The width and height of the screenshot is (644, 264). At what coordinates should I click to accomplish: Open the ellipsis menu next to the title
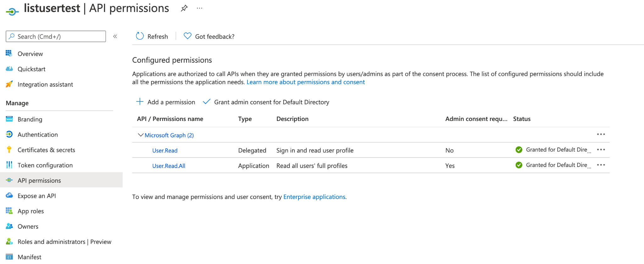pyautogui.click(x=199, y=9)
